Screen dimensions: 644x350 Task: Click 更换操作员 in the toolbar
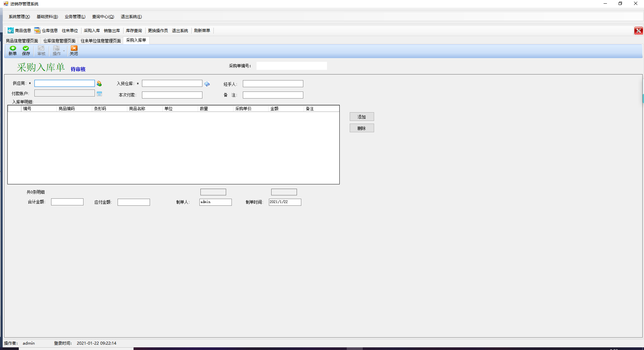pyautogui.click(x=158, y=30)
